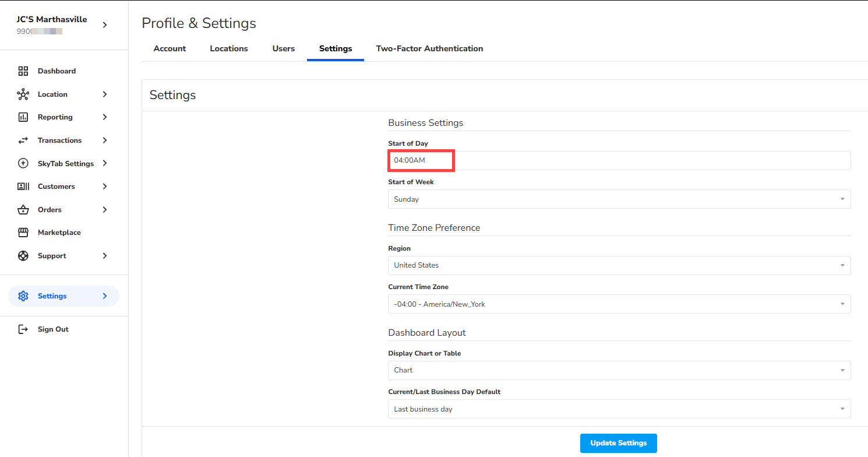Viewport: 868px width, 457px height.
Task: Click the Customers contact card icon
Action: coord(23,187)
